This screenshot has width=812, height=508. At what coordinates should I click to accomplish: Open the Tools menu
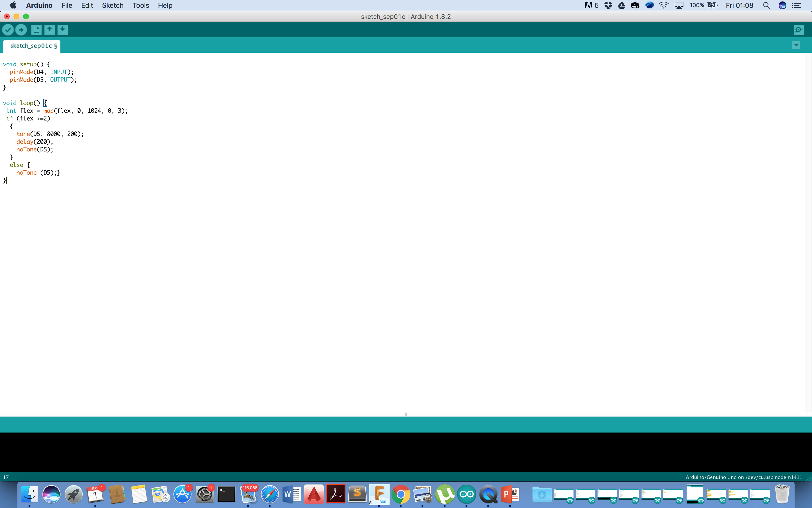pyautogui.click(x=141, y=5)
